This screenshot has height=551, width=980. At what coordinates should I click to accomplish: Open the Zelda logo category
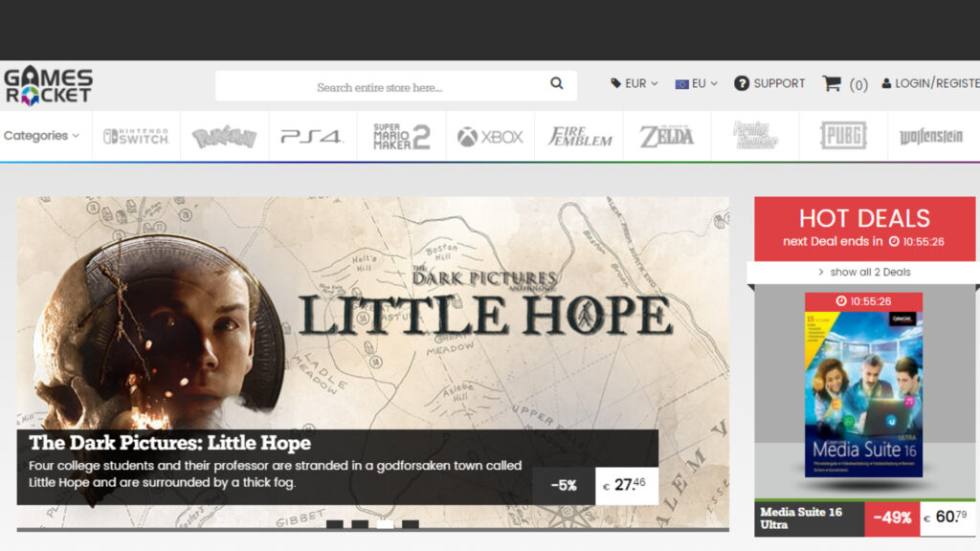pos(667,137)
